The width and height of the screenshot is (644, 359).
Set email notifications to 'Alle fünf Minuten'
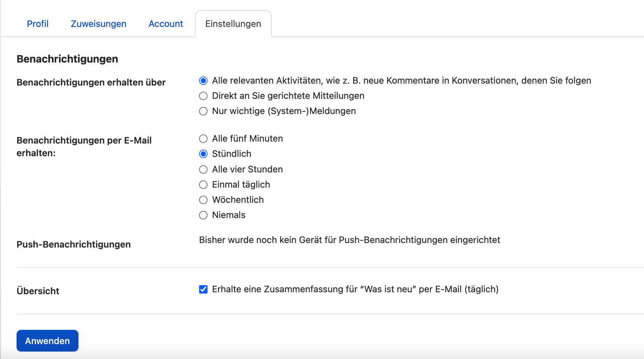coord(203,139)
